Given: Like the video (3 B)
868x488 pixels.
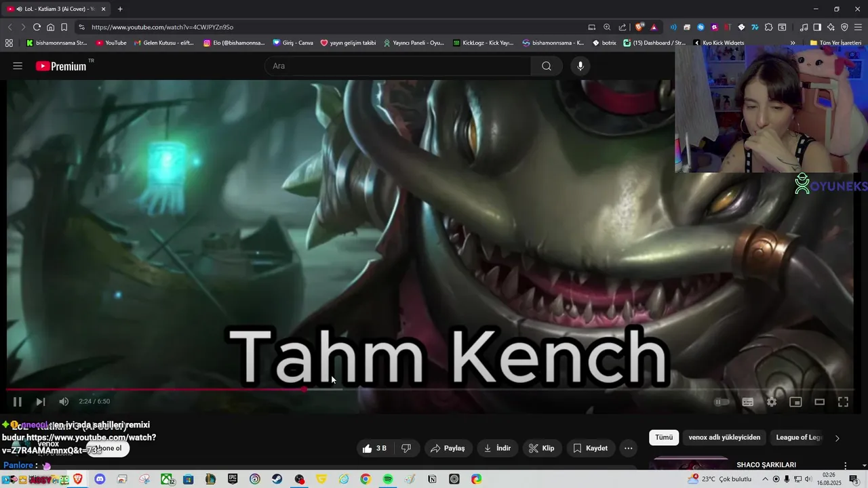Looking at the screenshot, I should [x=374, y=448].
